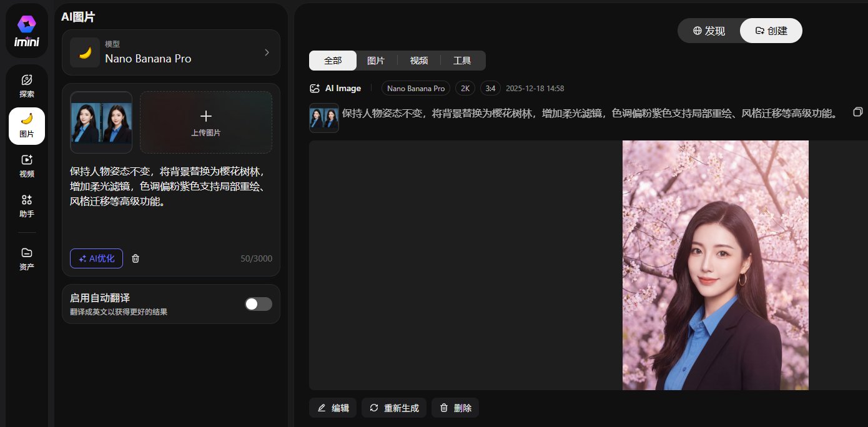The image size is (868, 427).
Task: Delete prompt with the trash icon
Action: tap(136, 258)
